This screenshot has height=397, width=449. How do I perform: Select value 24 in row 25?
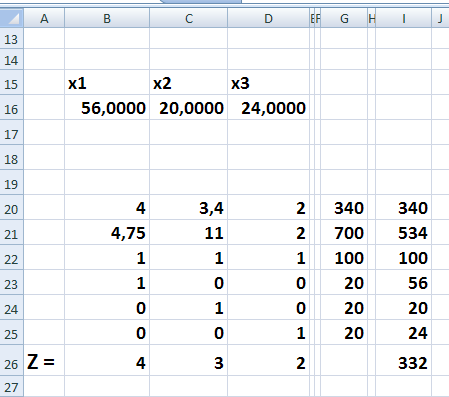click(403, 333)
